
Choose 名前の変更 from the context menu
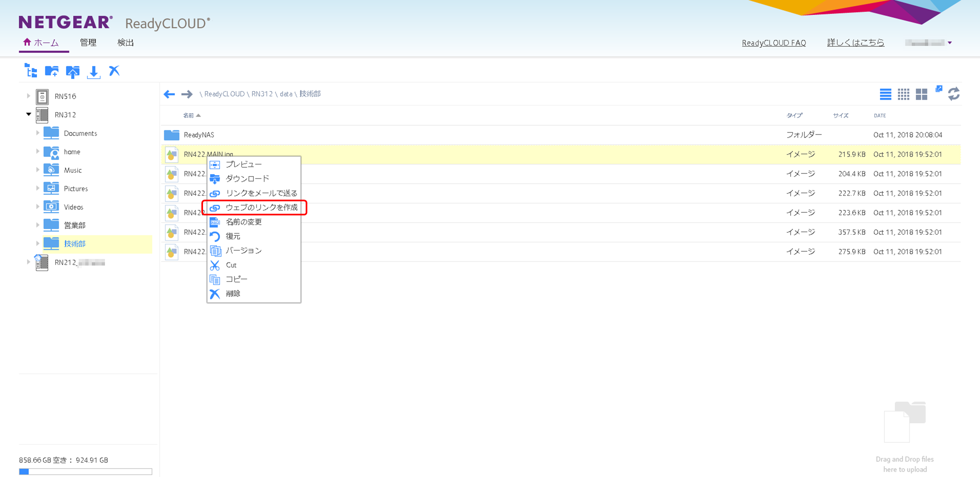coord(254,222)
